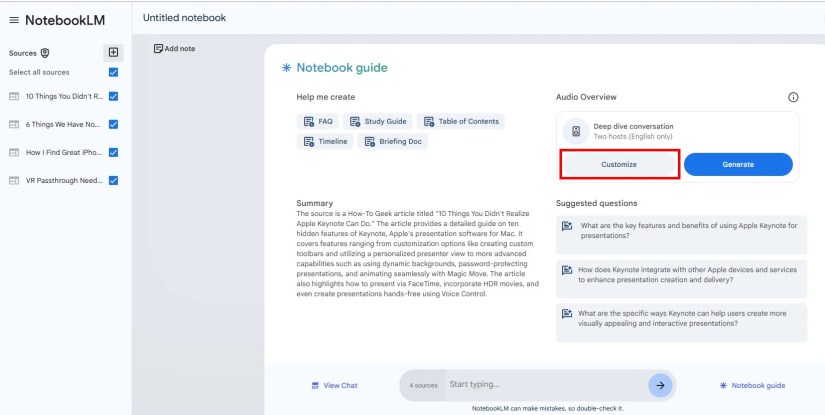Click the note icon in Add note
The image size is (825, 415).
pyautogui.click(x=158, y=48)
